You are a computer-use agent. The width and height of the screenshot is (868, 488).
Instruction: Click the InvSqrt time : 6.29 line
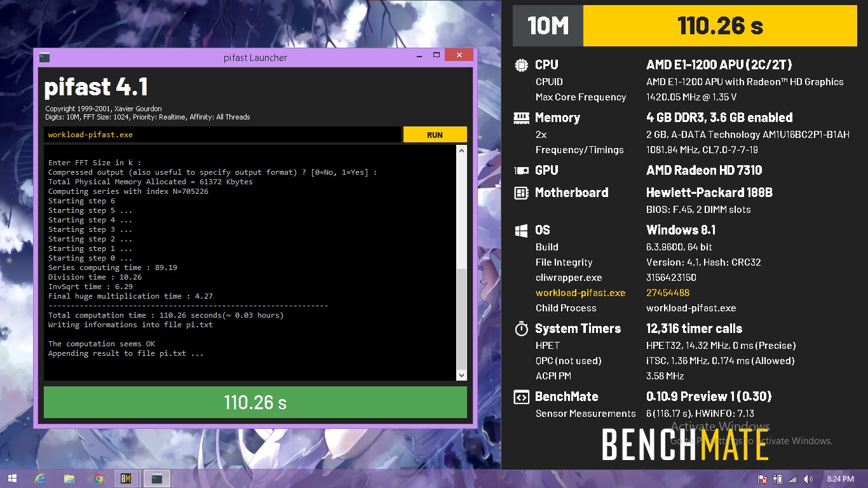(90, 287)
